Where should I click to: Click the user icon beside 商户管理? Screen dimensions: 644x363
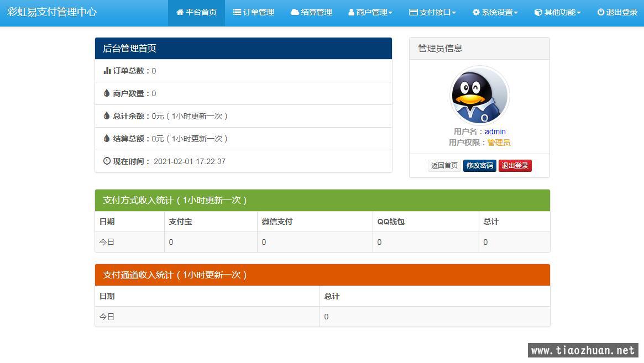pos(351,12)
